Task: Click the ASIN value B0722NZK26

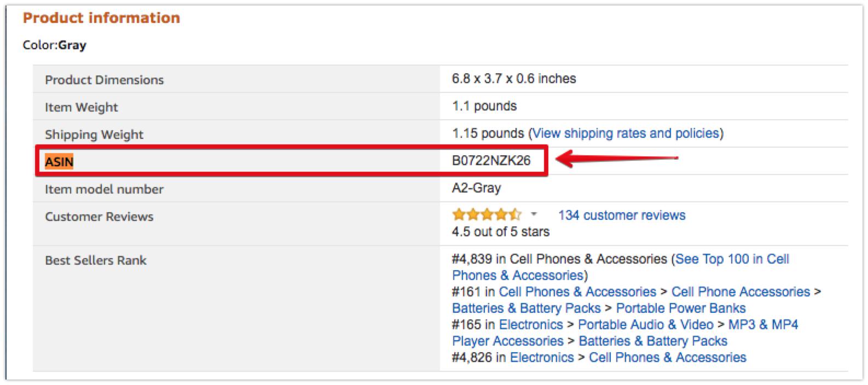Action: (x=491, y=161)
